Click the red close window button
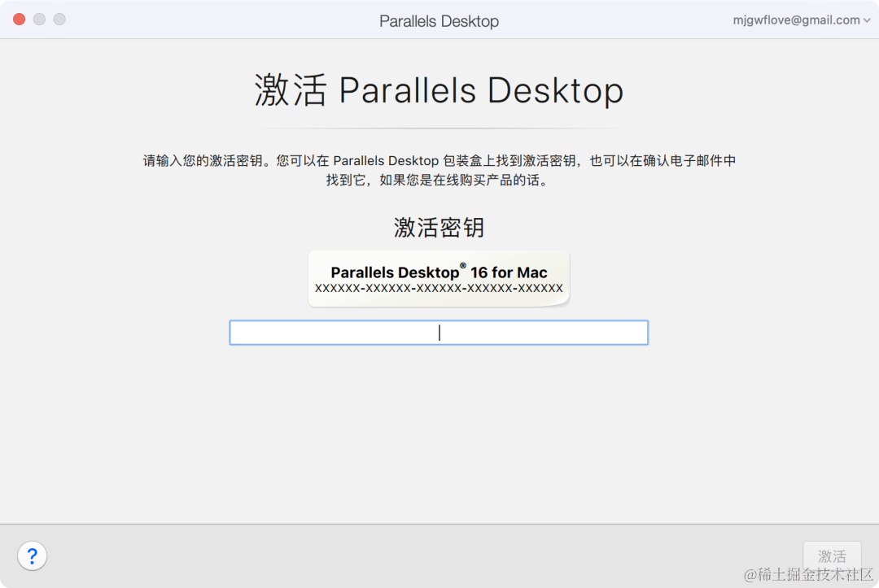The width and height of the screenshot is (879, 588). [19, 19]
